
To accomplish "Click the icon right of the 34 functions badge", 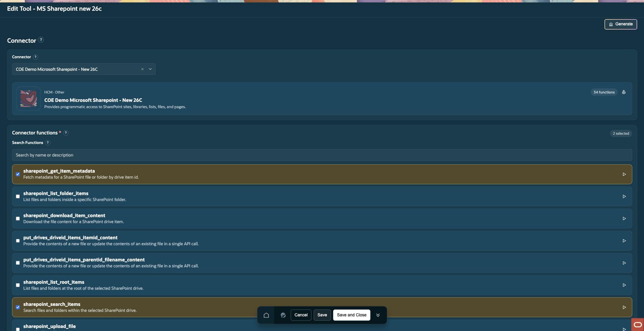I will click(624, 92).
